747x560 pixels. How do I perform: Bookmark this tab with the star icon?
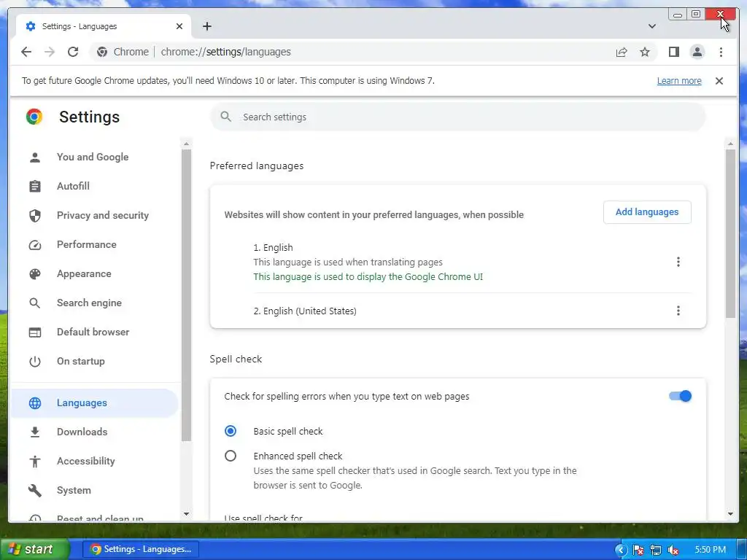coord(645,52)
